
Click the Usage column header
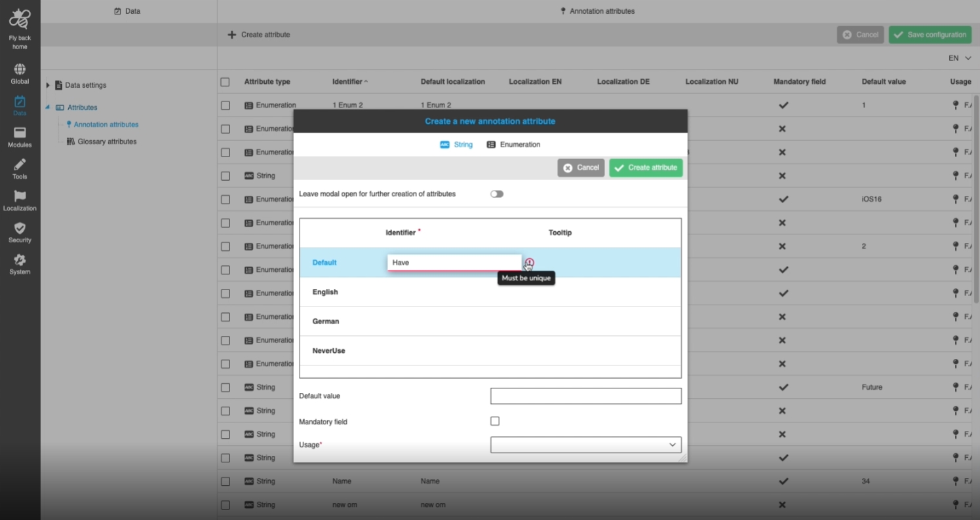[x=960, y=82]
